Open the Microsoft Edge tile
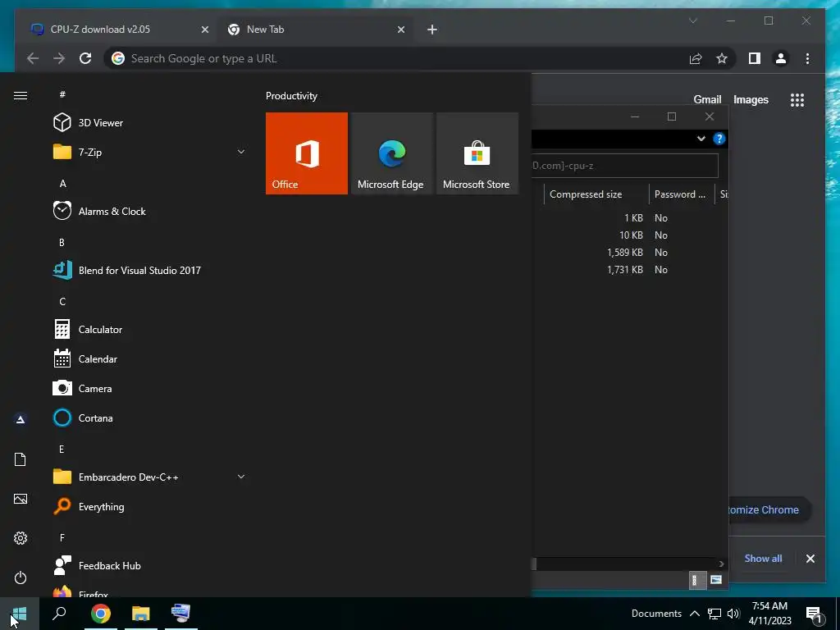The image size is (840, 630). [x=391, y=153]
